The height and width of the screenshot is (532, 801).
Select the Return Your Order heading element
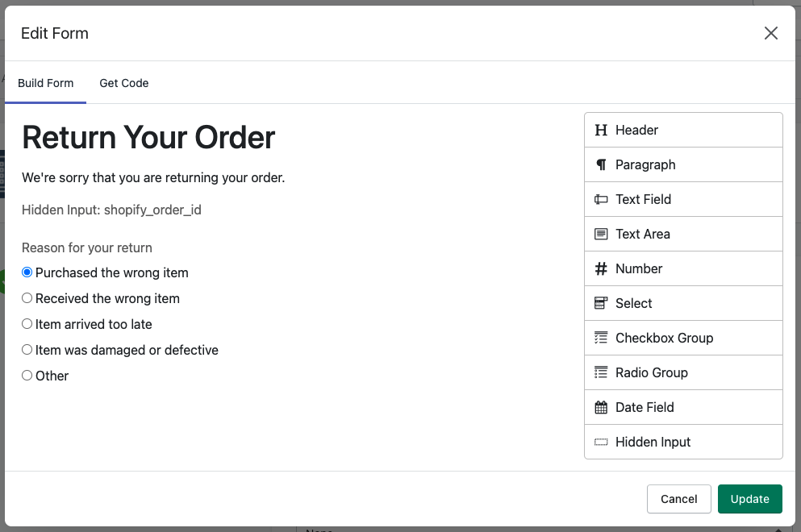pos(148,137)
